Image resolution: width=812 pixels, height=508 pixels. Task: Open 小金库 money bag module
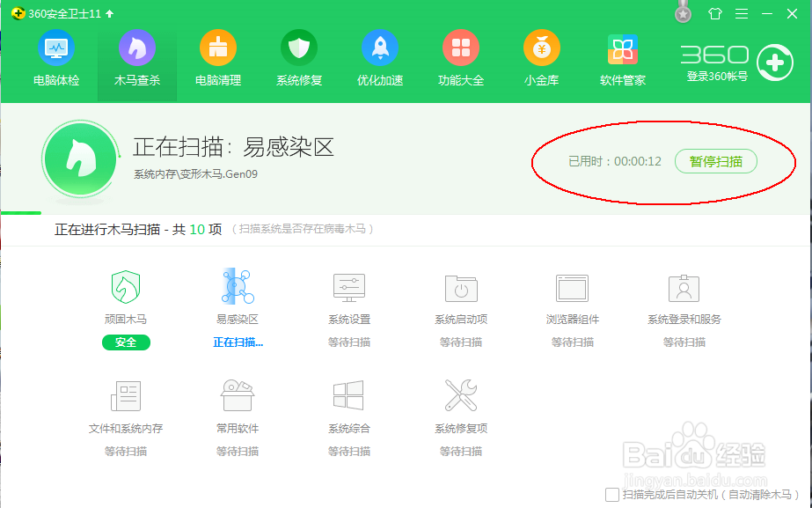(541, 58)
